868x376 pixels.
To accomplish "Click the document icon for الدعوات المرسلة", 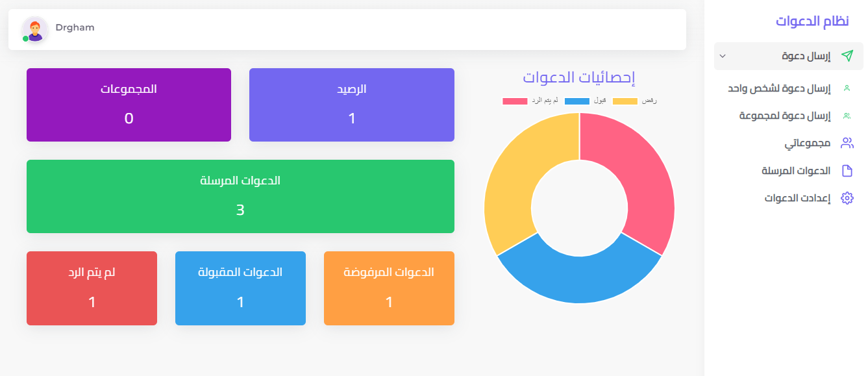I will coord(848,170).
